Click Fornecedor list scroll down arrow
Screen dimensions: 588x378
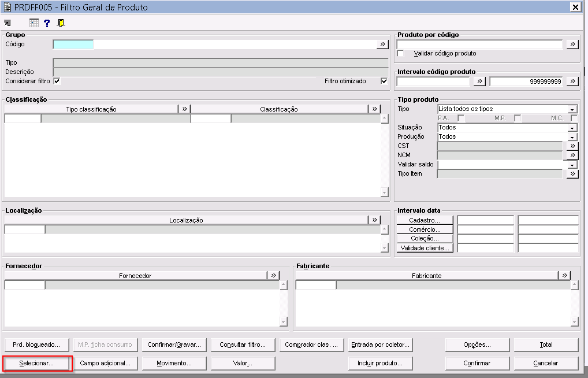(283, 322)
